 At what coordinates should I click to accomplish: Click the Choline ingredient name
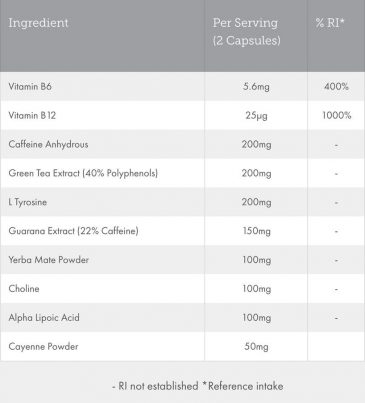24,289
